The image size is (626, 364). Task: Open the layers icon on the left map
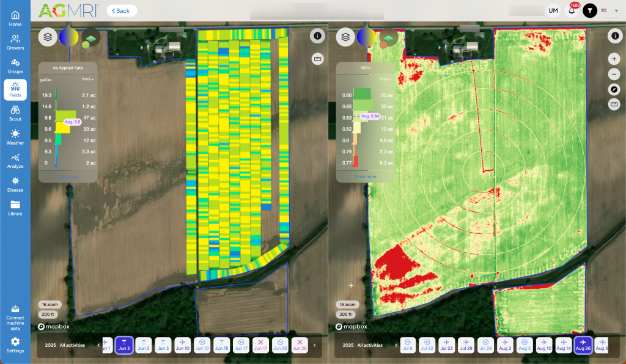point(48,37)
